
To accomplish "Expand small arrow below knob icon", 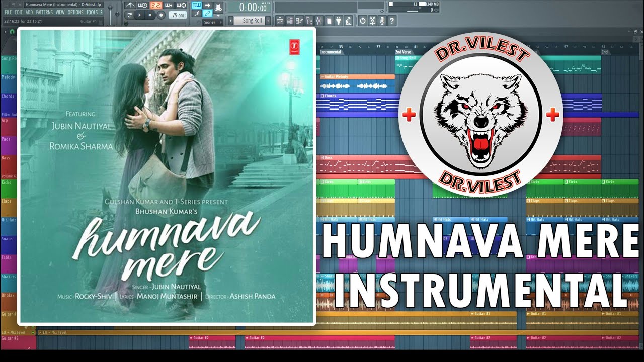I will pos(218,16).
